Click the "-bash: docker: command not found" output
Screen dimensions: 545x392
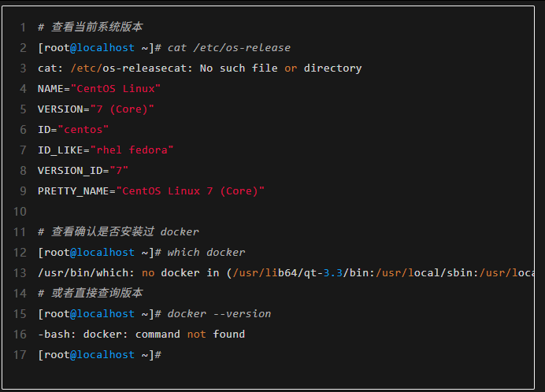(x=141, y=335)
